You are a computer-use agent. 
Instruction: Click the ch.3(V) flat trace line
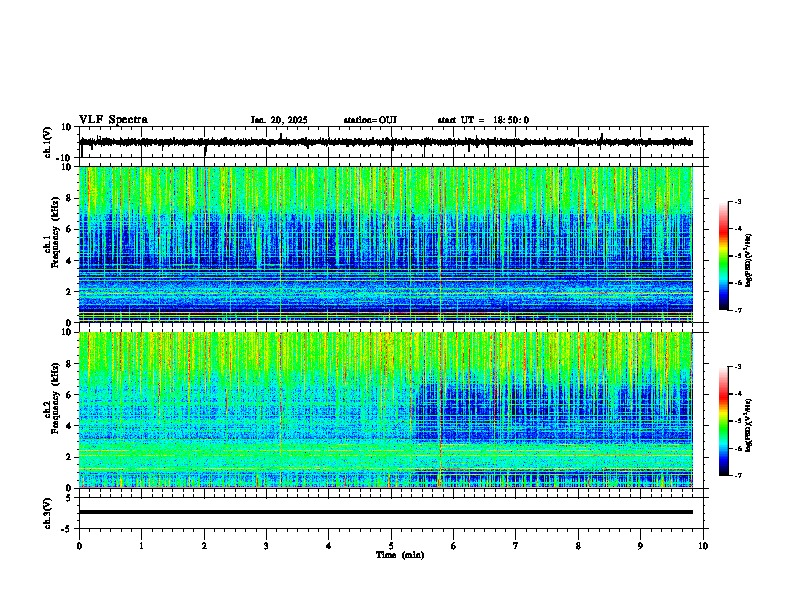click(386, 512)
